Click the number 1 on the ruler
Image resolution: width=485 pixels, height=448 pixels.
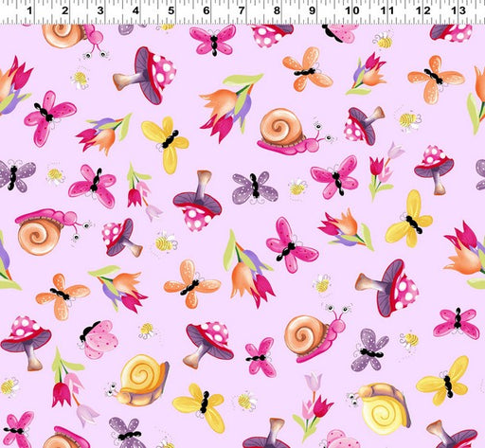(29, 10)
